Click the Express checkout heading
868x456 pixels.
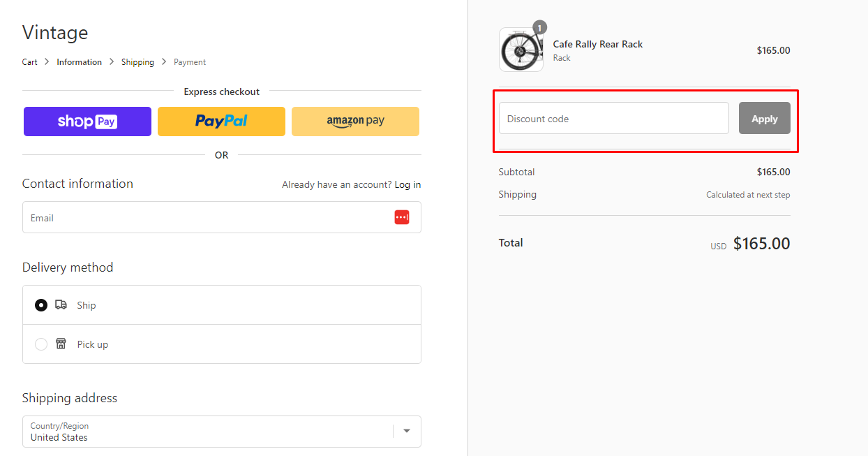(x=221, y=91)
